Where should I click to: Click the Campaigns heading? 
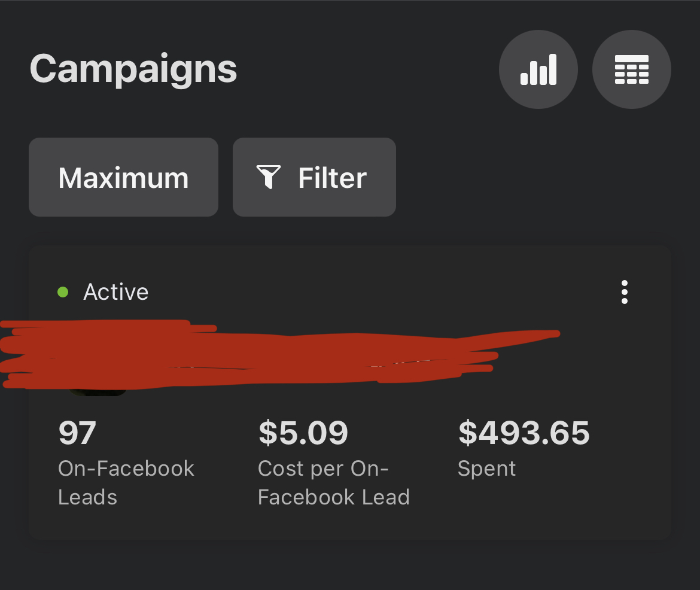tap(133, 69)
